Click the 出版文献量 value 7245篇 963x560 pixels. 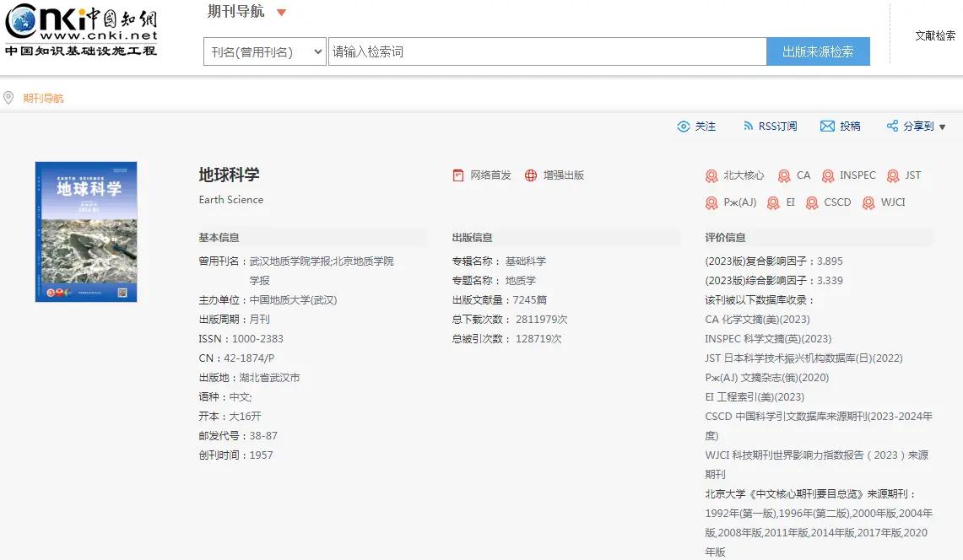(529, 299)
